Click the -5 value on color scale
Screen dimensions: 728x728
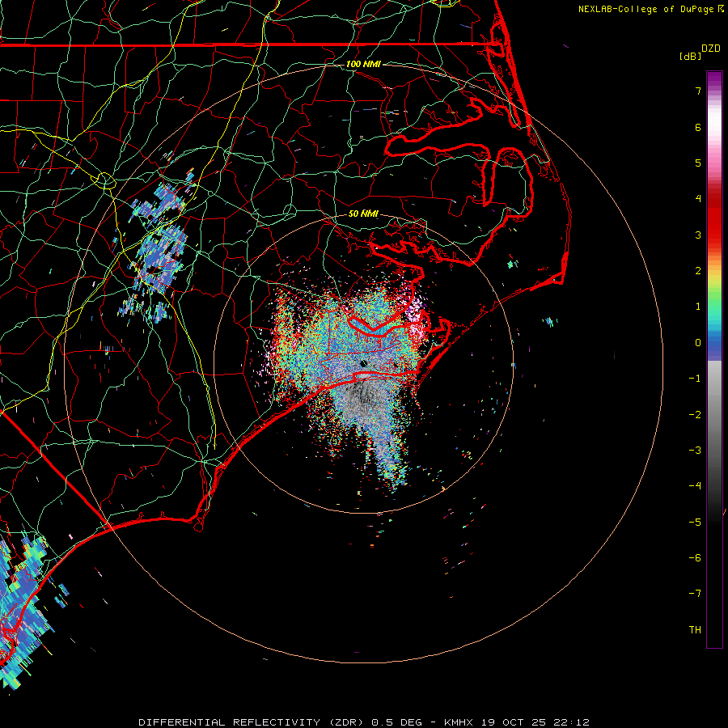(x=695, y=523)
